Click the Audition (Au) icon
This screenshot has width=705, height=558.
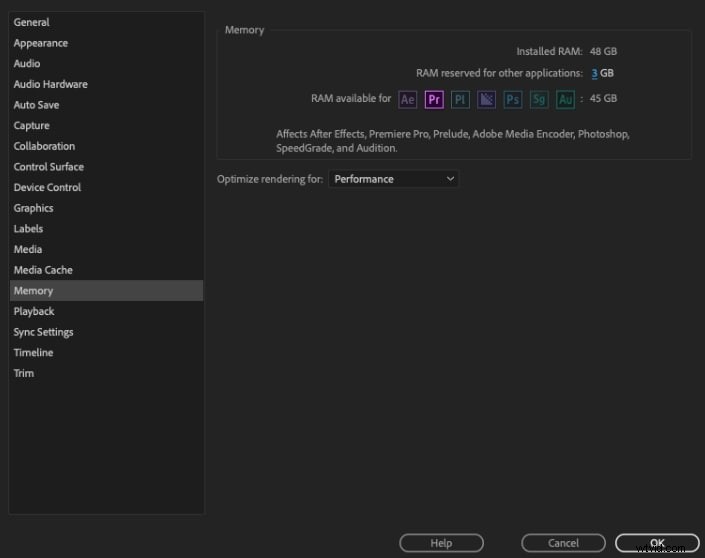[565, 99]
